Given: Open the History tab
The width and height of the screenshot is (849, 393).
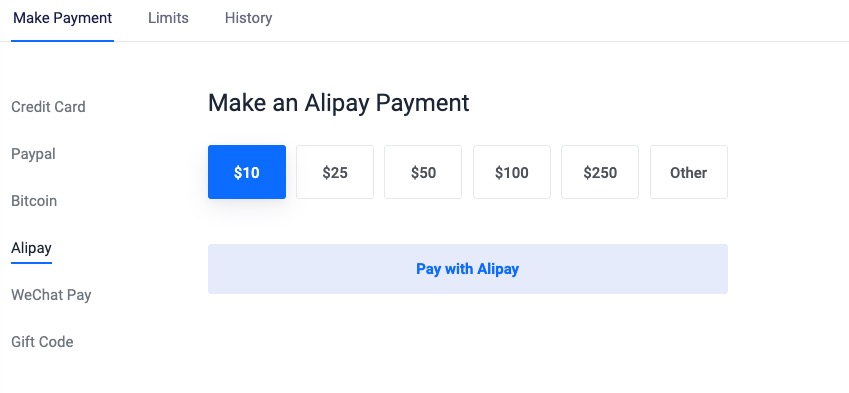Looking at the screenshot, I should coord(249,18).
